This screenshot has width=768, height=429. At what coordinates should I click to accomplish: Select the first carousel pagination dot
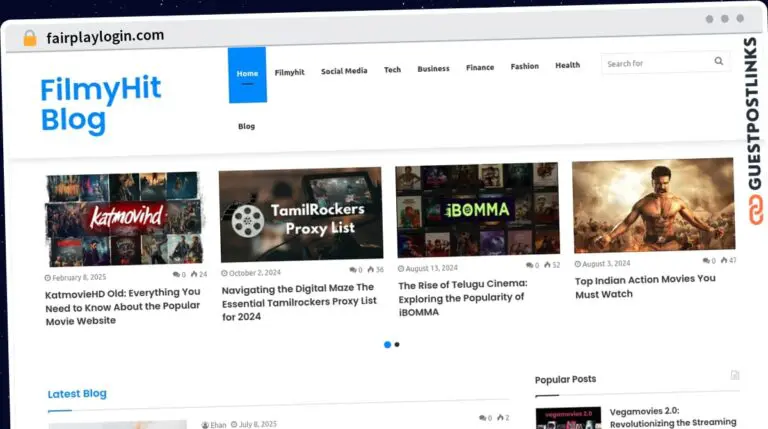point(387,344)
